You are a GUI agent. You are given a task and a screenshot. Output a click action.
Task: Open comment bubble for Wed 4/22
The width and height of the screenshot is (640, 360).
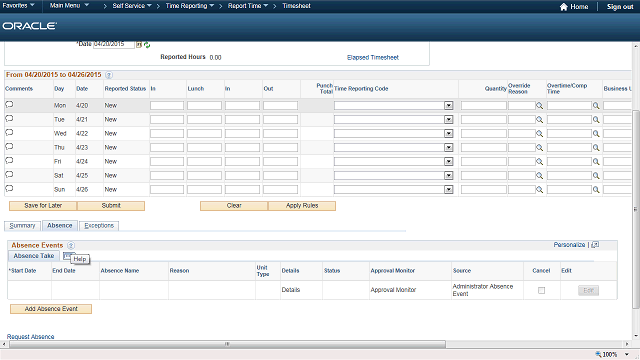tap(9, 133)
